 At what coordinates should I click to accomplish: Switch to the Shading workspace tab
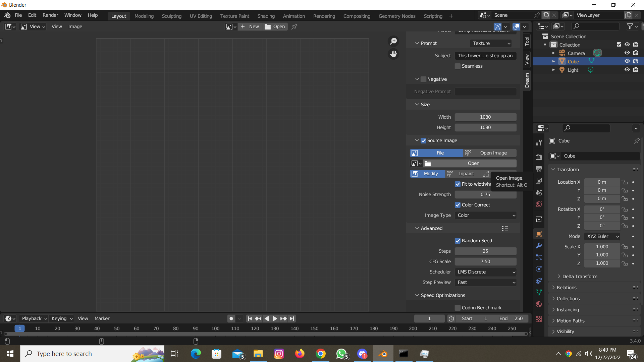point(266,16)
